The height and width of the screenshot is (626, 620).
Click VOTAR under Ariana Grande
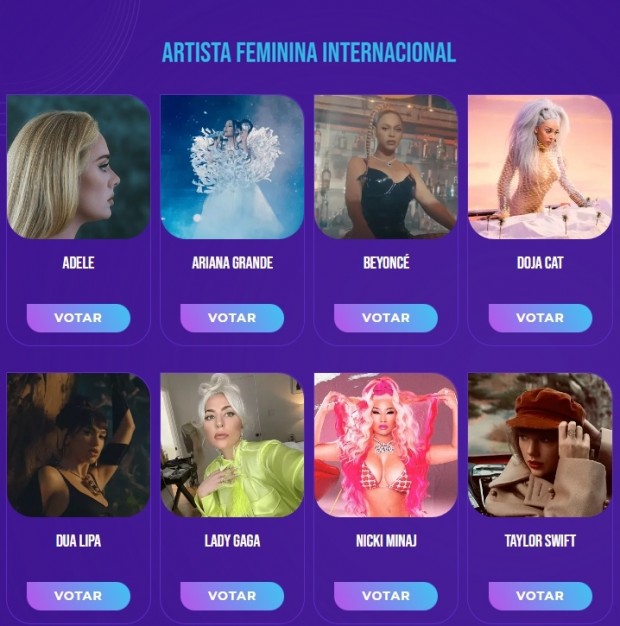(232, 318)
